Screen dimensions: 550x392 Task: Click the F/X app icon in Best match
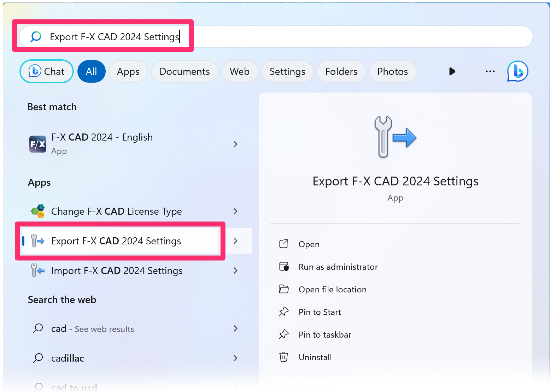[38, 144]
